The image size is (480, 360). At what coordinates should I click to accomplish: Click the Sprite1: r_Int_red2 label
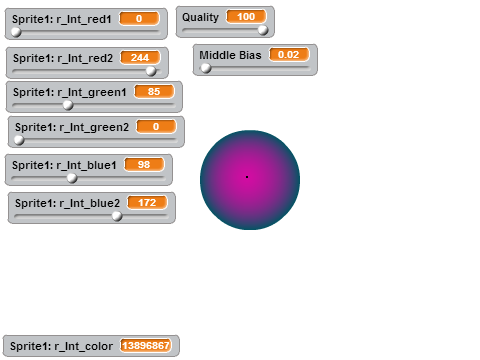click(x=63, y=58)
